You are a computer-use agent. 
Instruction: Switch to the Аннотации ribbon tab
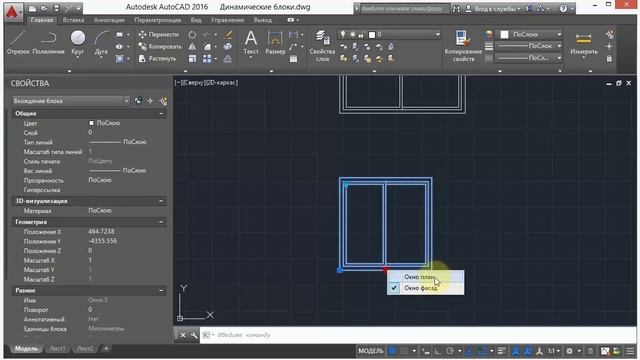[109, 20]
